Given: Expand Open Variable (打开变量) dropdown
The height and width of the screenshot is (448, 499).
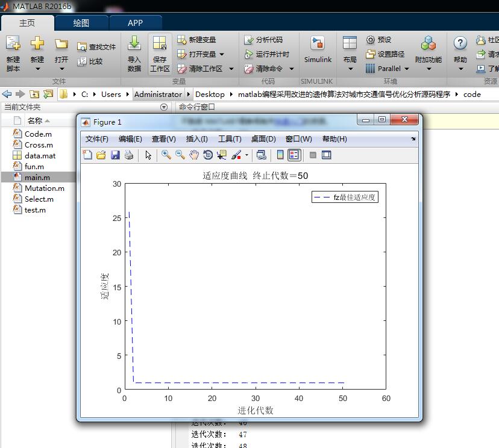Looking at the screenshot, I should (222, 54).
